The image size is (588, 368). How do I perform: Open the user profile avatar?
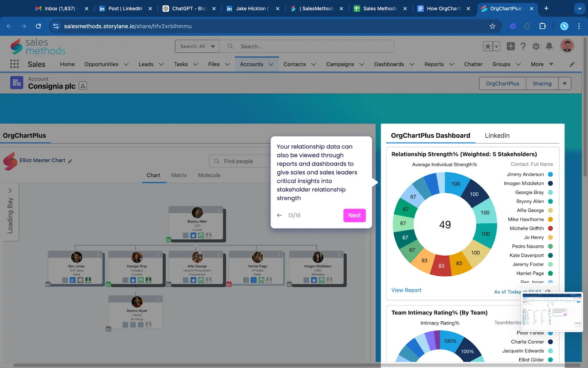[567, 46]
